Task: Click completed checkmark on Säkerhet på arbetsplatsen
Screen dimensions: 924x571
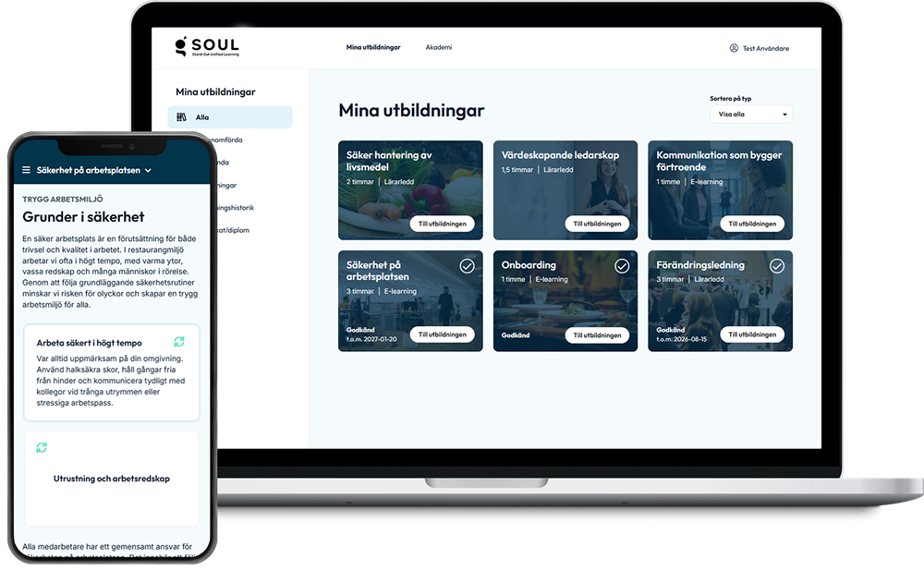Action: [x=467, y=266]
